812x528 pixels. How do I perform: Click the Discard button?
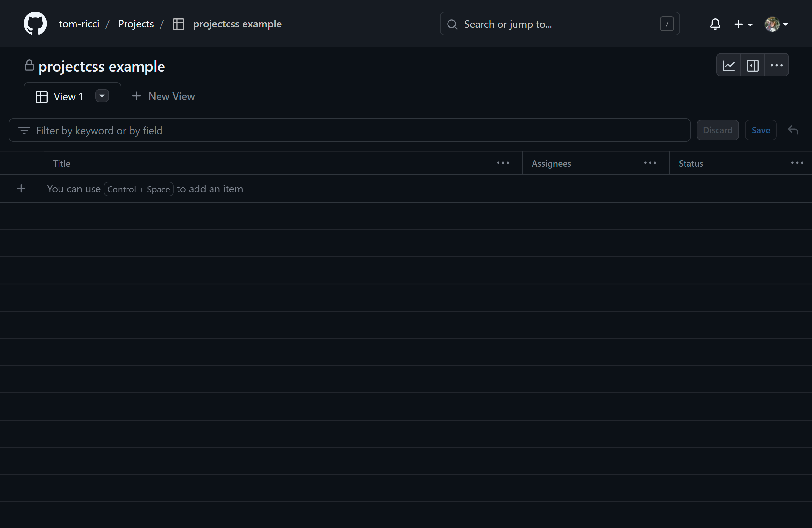click(718, 130)
